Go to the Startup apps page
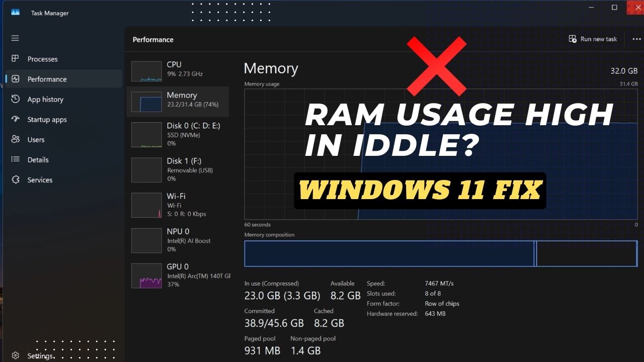This screenshot has width=644, height=362. tap(63, 119)
